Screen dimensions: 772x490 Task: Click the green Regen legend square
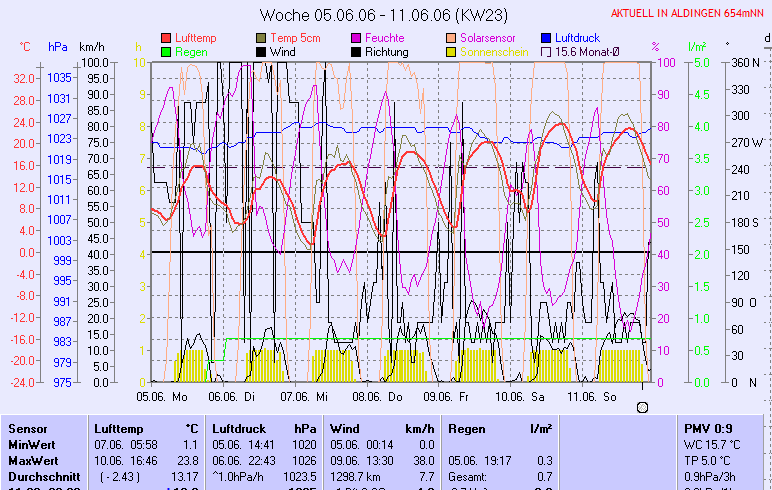pos(166,52)
